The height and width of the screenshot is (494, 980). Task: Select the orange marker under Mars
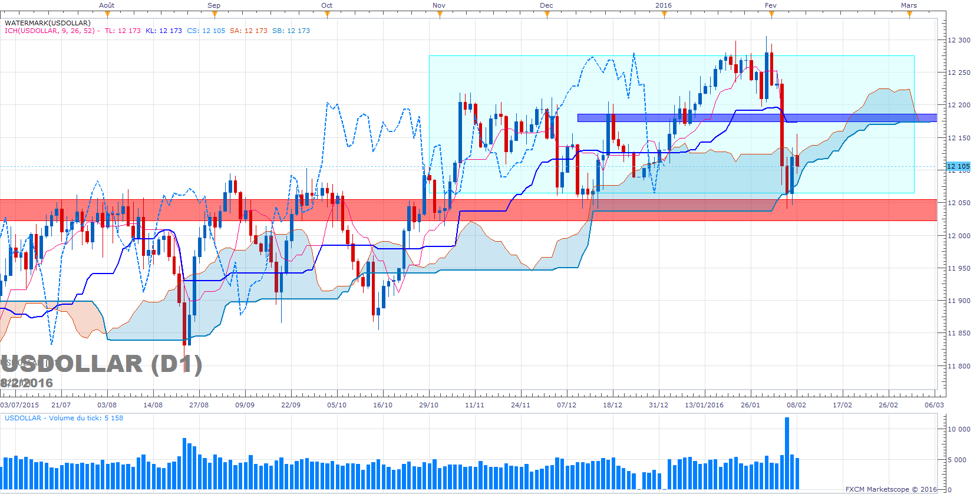[909, 14]
